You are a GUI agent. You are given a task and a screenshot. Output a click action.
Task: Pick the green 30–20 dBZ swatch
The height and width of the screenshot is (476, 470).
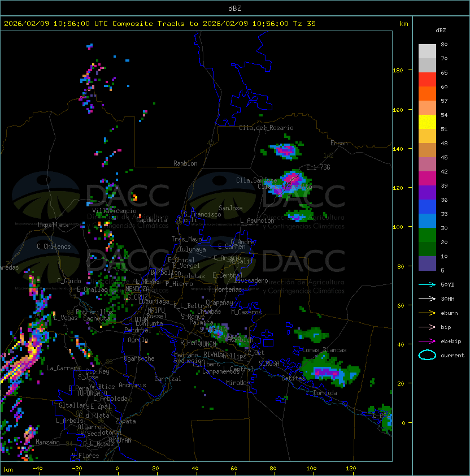[427, 235]
